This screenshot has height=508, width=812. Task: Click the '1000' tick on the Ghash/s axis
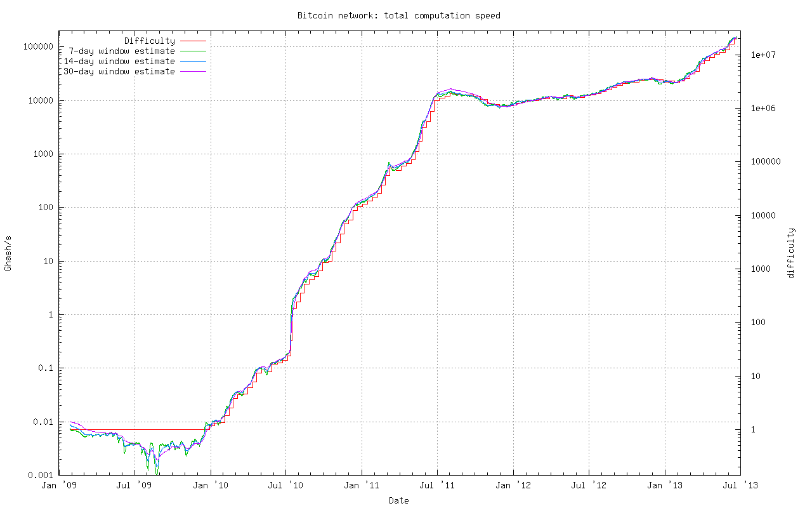[43, 154]
